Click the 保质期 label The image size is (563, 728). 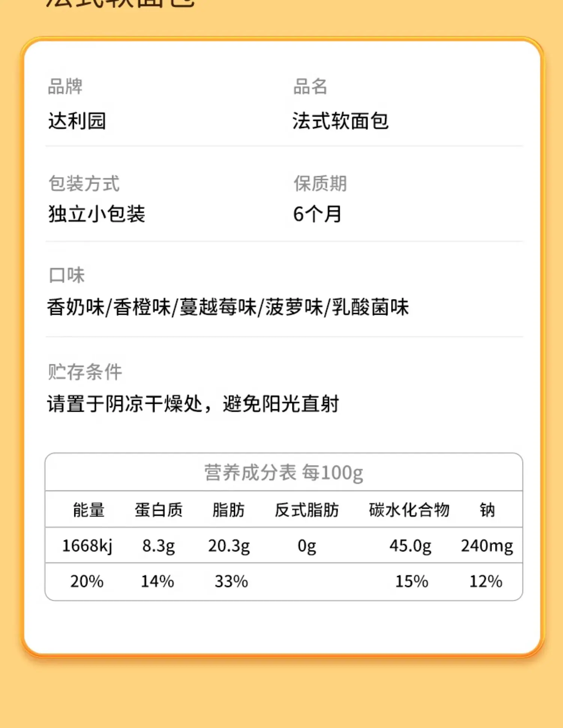click(x=320, y=184)
